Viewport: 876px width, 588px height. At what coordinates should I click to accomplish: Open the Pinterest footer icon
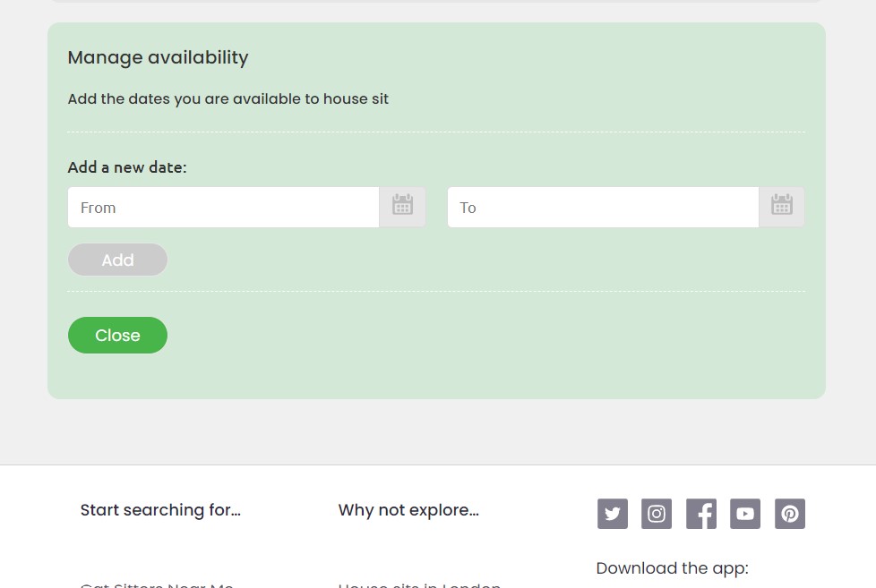(x=790, y=514)
